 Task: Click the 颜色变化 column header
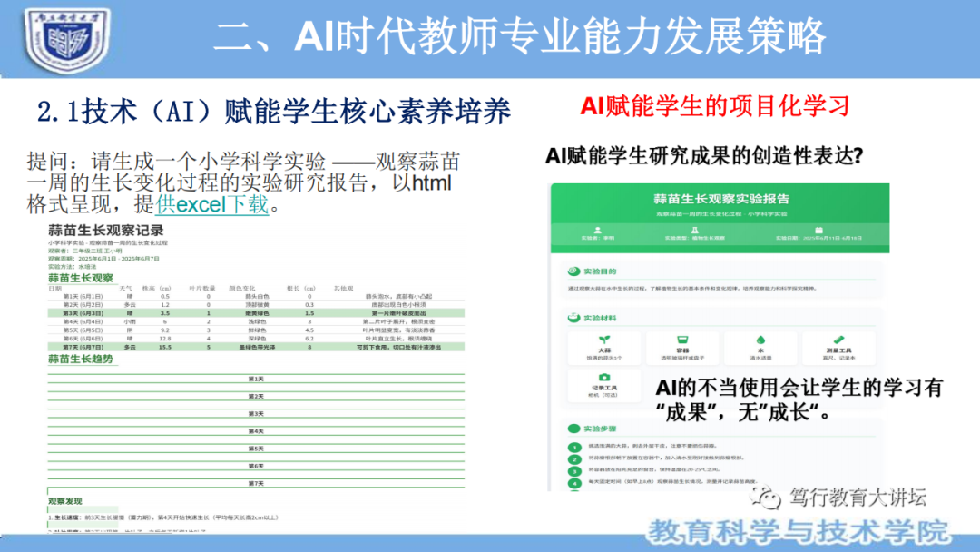(x=242, y=288)
